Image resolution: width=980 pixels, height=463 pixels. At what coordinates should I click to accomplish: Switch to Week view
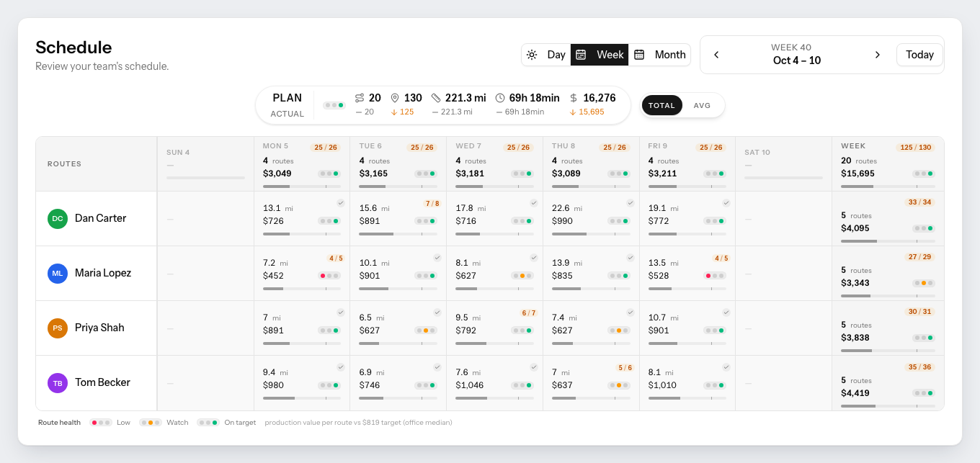600,55
